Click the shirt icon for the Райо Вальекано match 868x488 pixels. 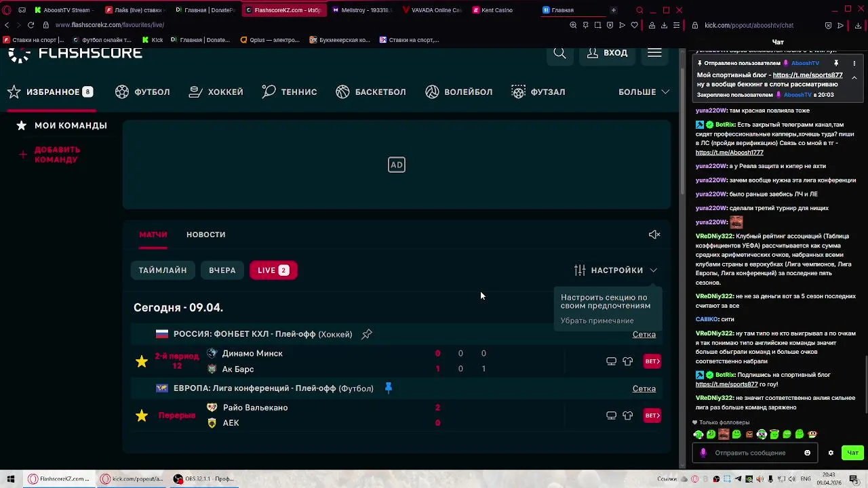pos(628,415)
